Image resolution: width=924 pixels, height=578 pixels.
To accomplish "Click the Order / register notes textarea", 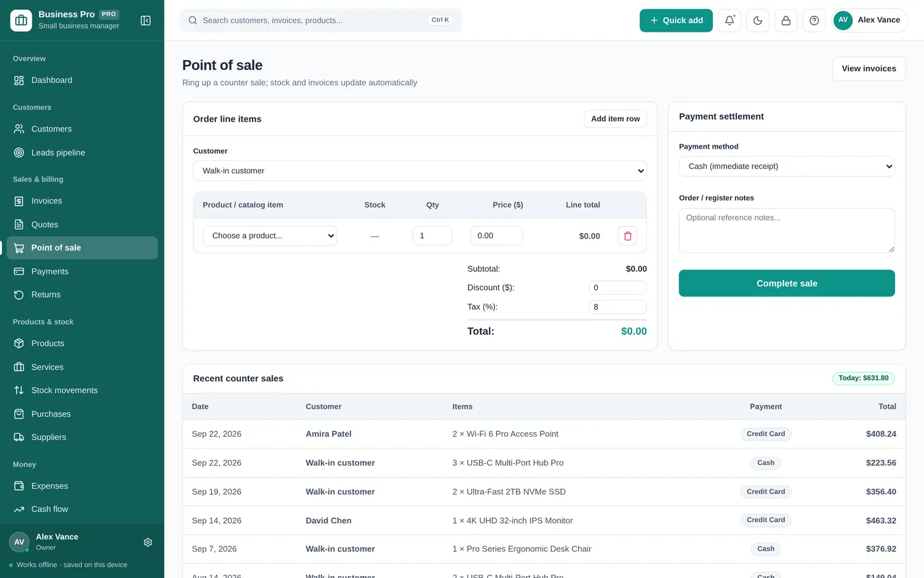I will [787, 231].
